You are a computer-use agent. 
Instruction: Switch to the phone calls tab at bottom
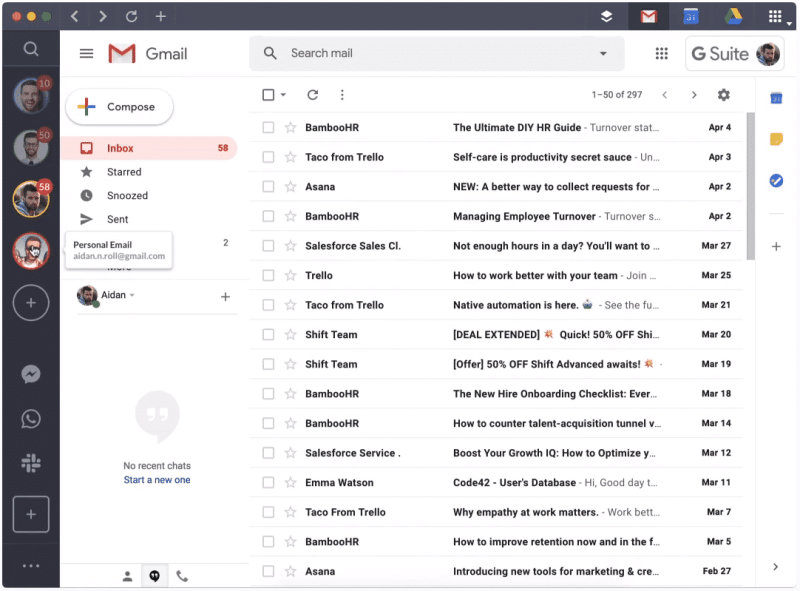pyautogui.click(x=181, y=576)
